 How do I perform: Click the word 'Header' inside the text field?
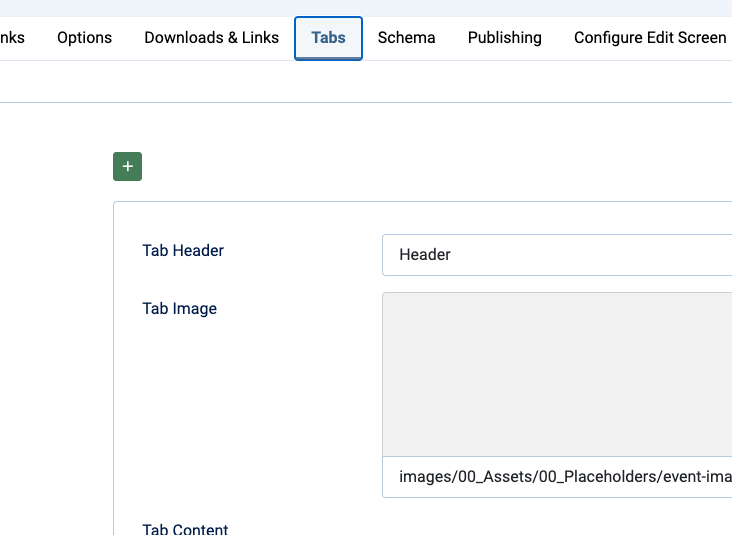(425, 255)
